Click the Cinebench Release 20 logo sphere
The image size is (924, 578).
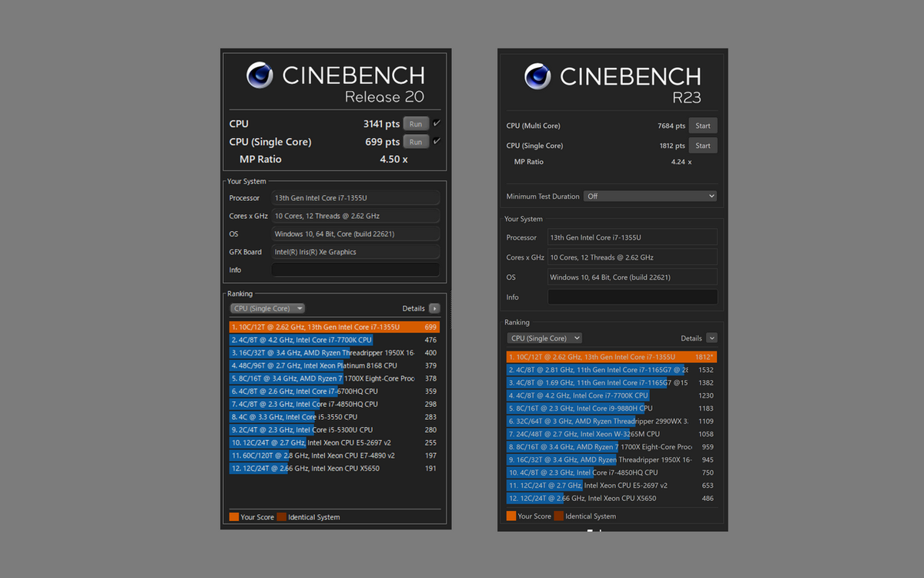260,76
